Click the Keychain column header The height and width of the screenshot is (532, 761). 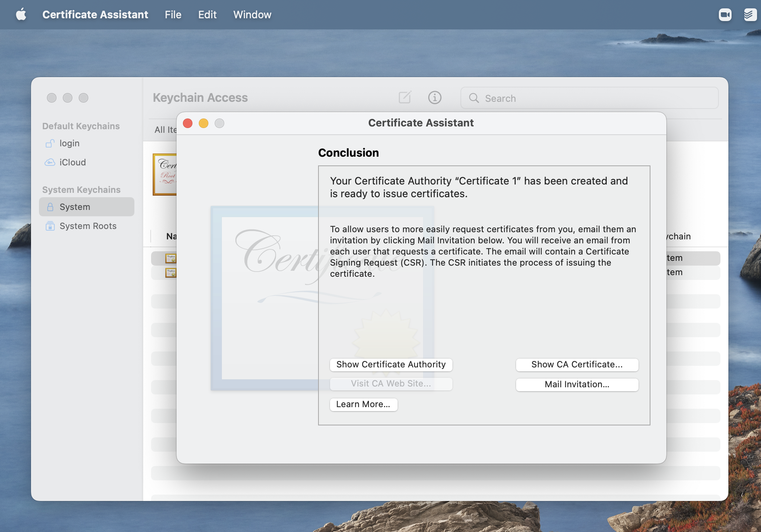(679, 236)
